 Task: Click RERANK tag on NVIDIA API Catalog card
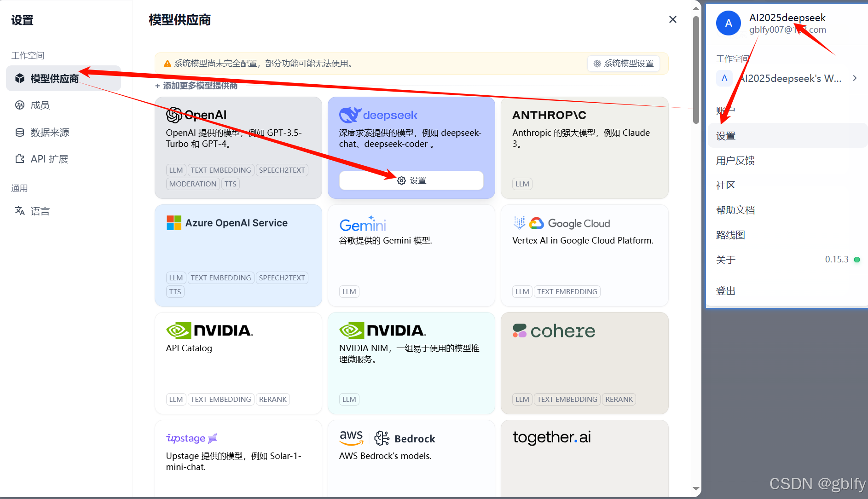(x=273, y=400)
